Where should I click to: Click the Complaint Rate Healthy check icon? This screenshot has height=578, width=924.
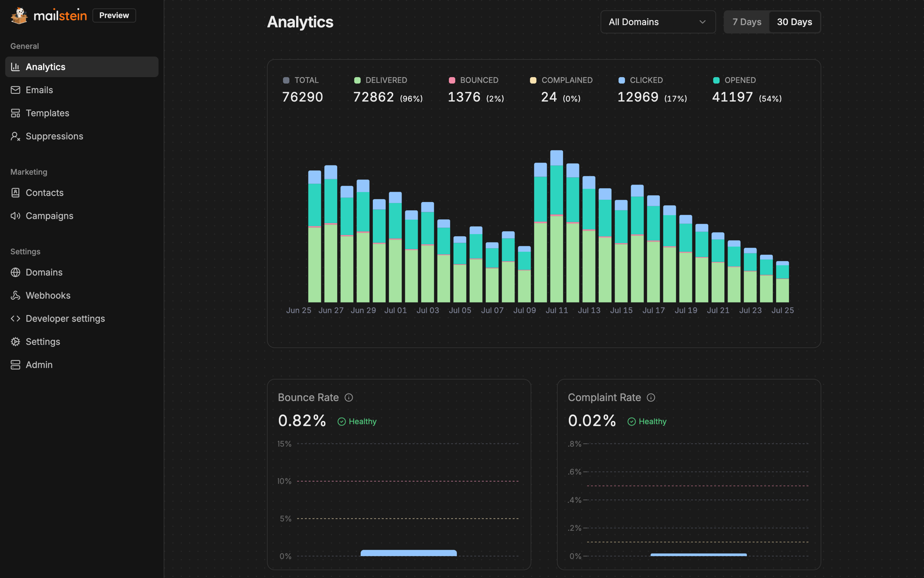632,422
